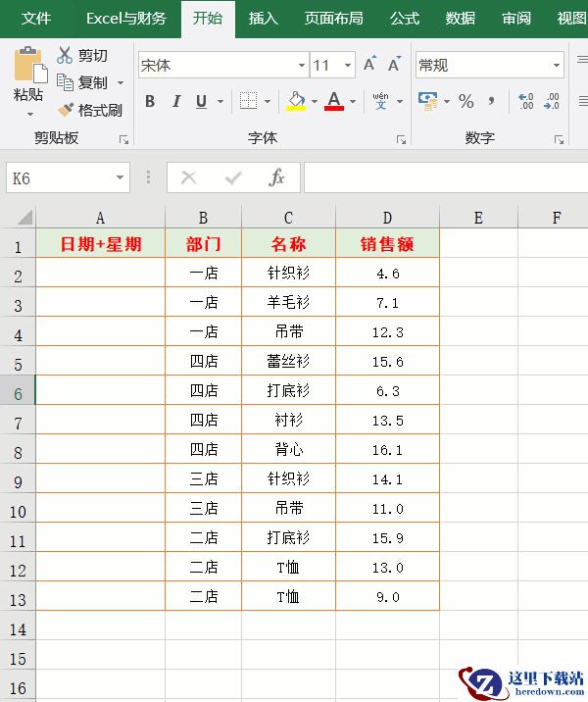Increase font size with large A
Image resolution: width=588 pixels, height=702 pixels.
click(x=369, y=65)
